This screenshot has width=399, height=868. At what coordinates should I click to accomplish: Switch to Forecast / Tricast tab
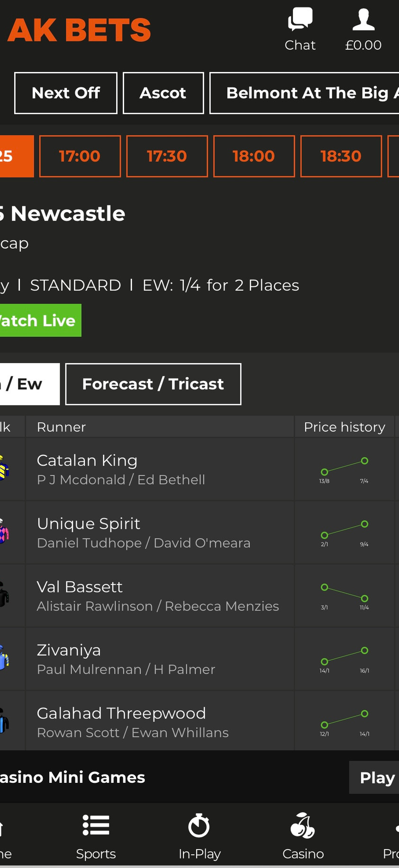(x=153, y=384)
